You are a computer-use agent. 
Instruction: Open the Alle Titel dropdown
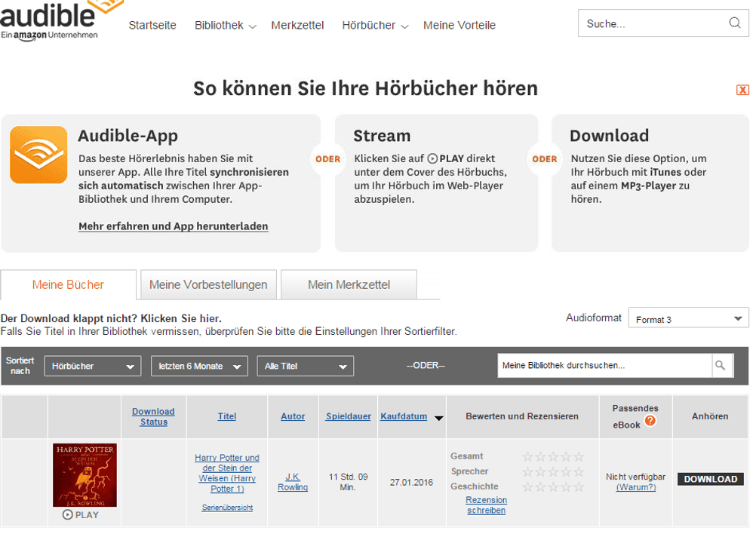[x=306, y=366]
